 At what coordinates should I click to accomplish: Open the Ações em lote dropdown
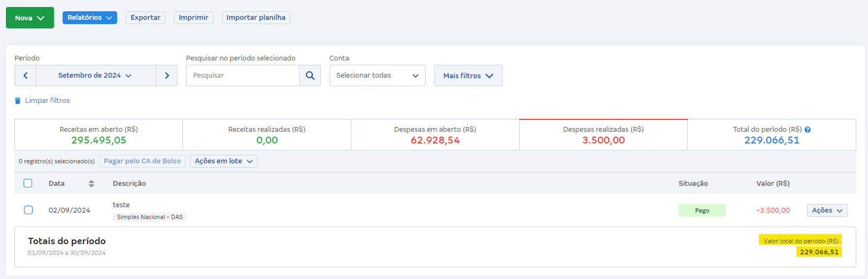click(x=224, y=161)
